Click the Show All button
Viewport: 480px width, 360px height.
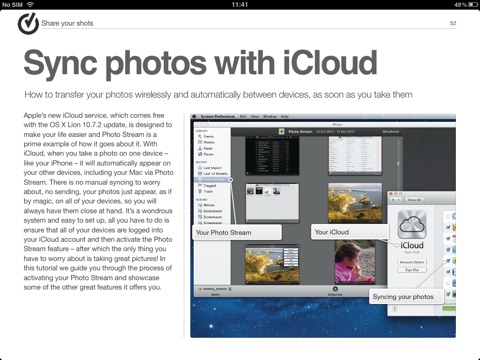(414, 200)
